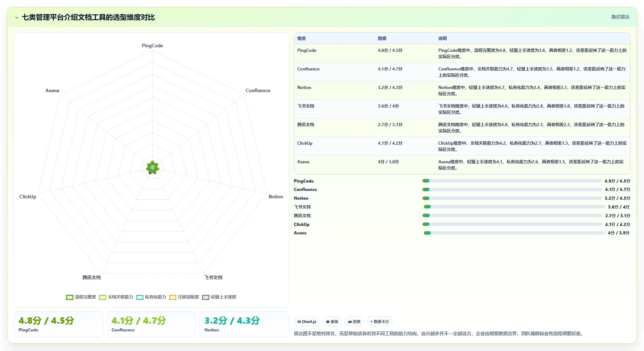This screenshot has height=351, width=644.
Task: Click the Asana progress bar
Action: coord(514,233)
